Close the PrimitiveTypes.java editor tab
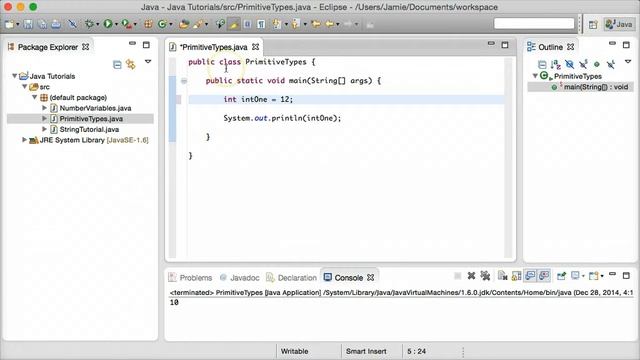This screenshot has width=640, height=360. click(256, 47)
